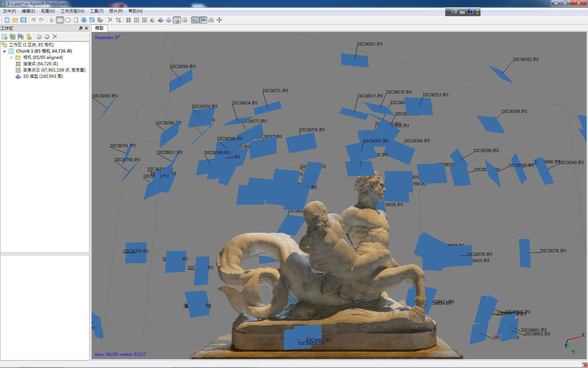Open the 帮助(H) menu
Viewport: 588px width, 368px height.
tap(135, 11)
